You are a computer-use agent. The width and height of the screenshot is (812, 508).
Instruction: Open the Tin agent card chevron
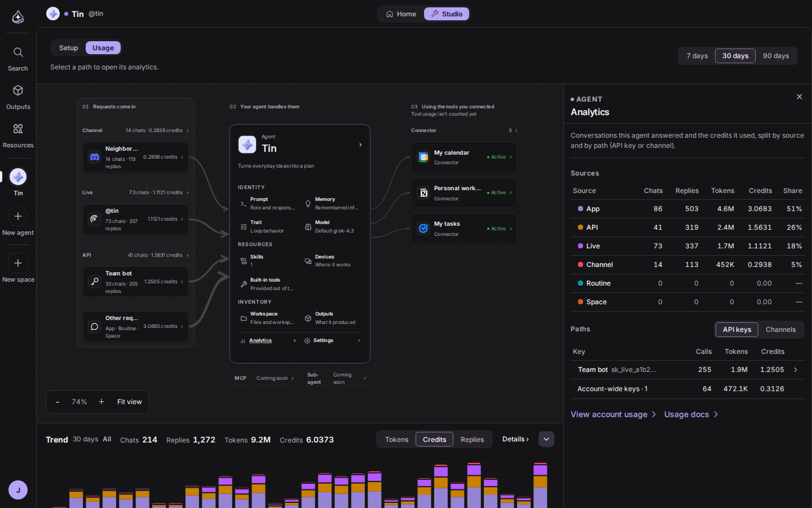360,145
